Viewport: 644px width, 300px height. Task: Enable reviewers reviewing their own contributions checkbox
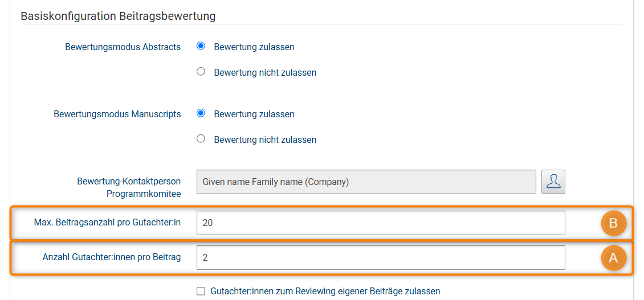[201, 291]
